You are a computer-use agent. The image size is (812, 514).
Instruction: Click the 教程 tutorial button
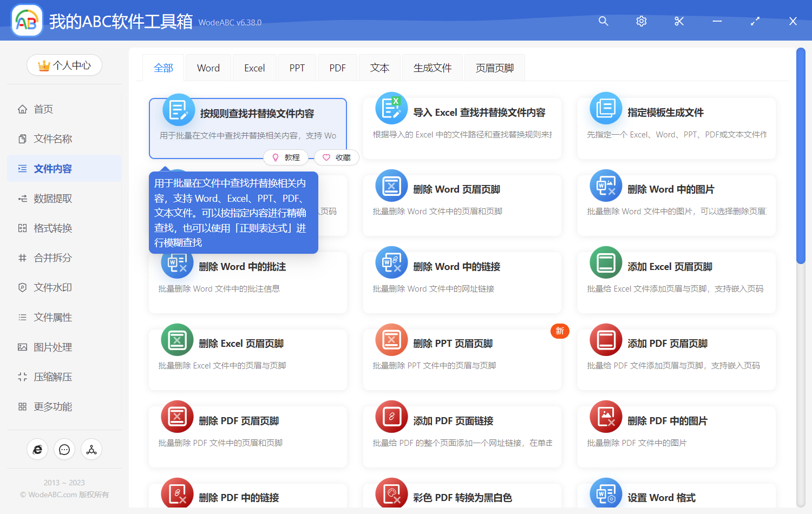[286, 157]
